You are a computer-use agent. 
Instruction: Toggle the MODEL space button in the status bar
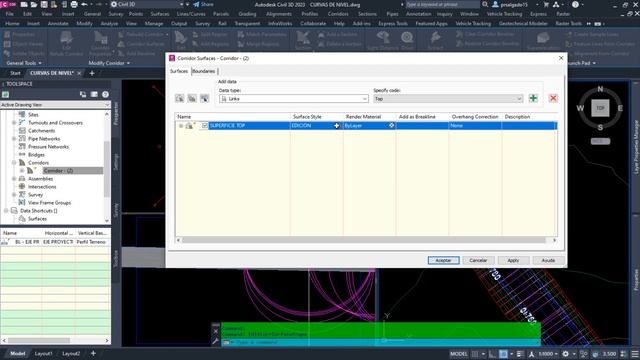458,354
